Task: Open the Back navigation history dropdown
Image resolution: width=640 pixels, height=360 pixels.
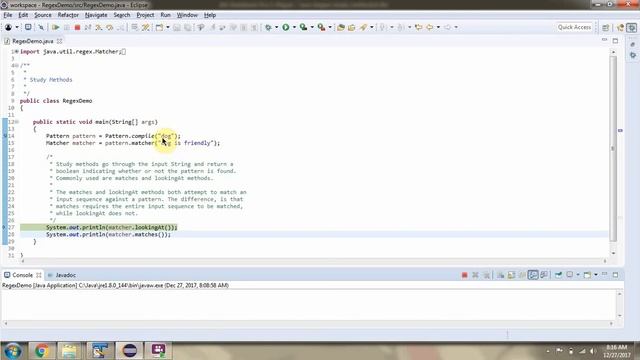Action: 438,27
